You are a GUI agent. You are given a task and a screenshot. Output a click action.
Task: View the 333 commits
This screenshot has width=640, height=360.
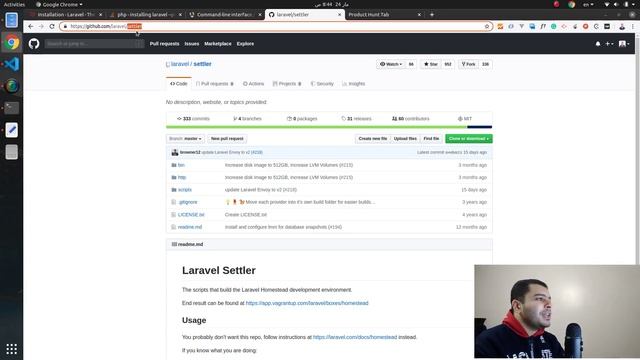193,118
